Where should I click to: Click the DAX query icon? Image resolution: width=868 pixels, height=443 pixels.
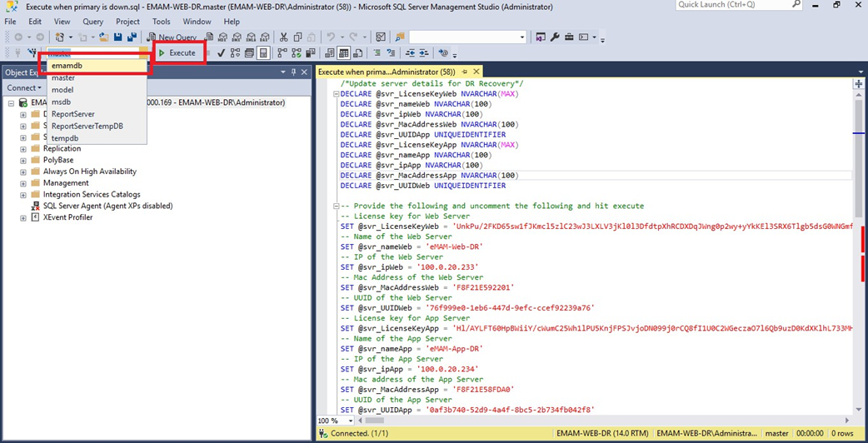pos(264,37)
